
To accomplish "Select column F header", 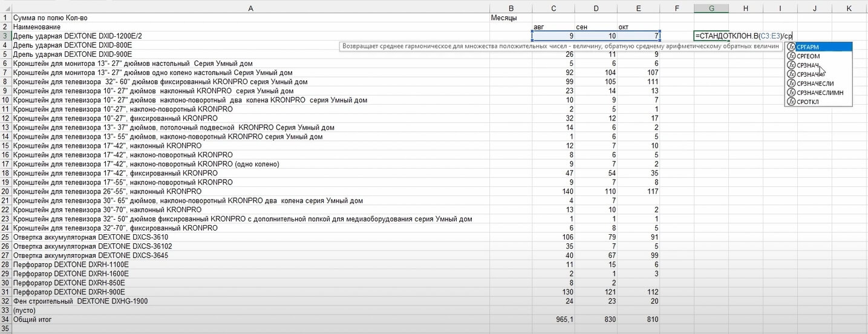I will tap(676, 8).
